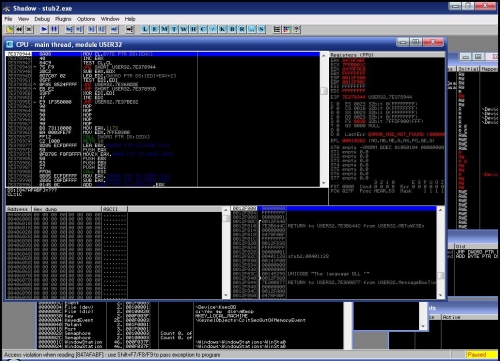Open the View menu
Screen dimensions: 500x361
(23, 19)
